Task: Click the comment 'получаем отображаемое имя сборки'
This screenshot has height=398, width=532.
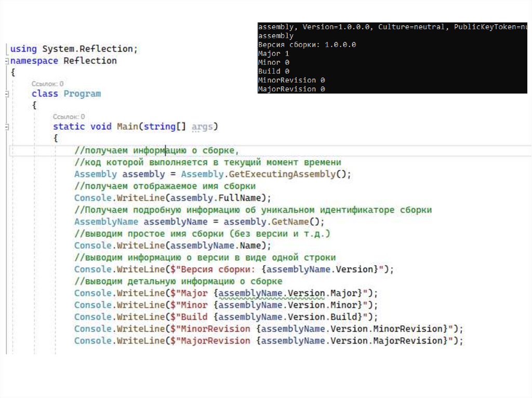Action: click(165, 186)
